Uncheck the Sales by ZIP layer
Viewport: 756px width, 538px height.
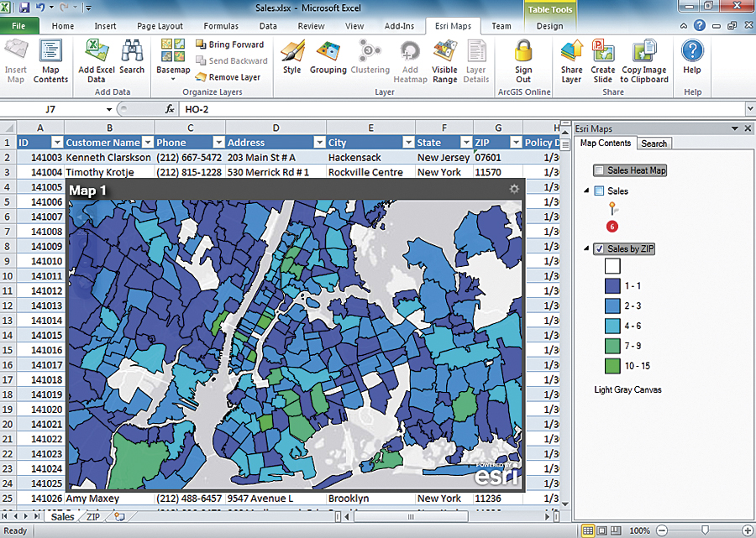point(599,248)
